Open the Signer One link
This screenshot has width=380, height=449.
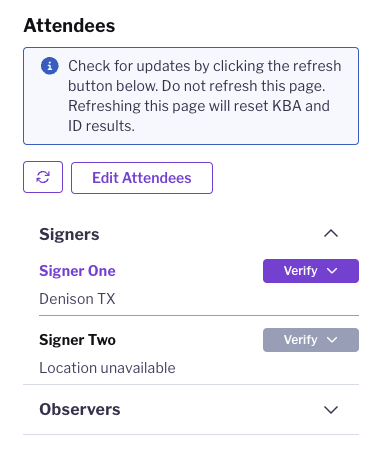(77, 271)
